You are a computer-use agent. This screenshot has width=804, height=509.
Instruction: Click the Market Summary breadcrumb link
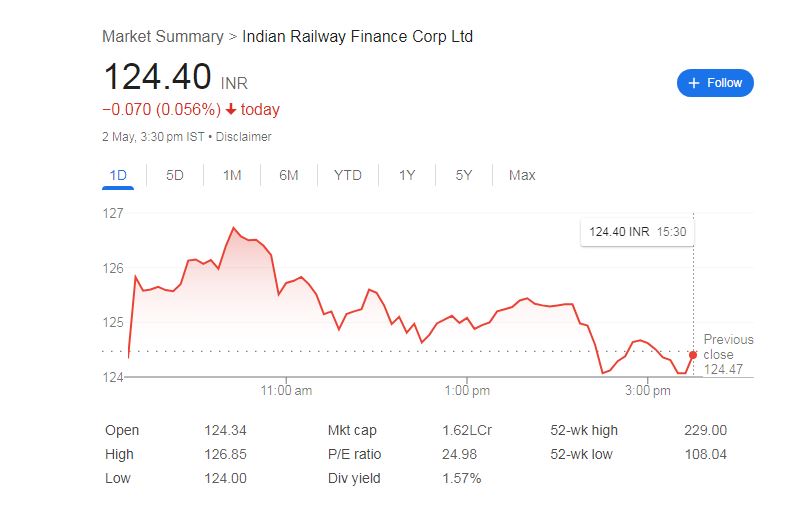[162, 37]
